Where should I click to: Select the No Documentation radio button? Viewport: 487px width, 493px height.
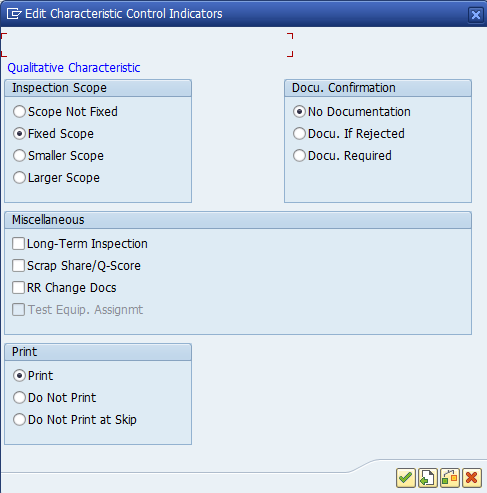(299, 112)
